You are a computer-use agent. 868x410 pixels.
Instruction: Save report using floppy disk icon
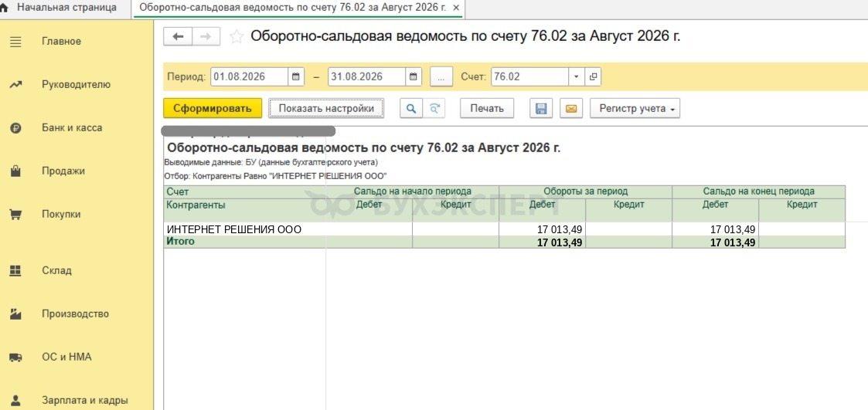click(541, 108)
